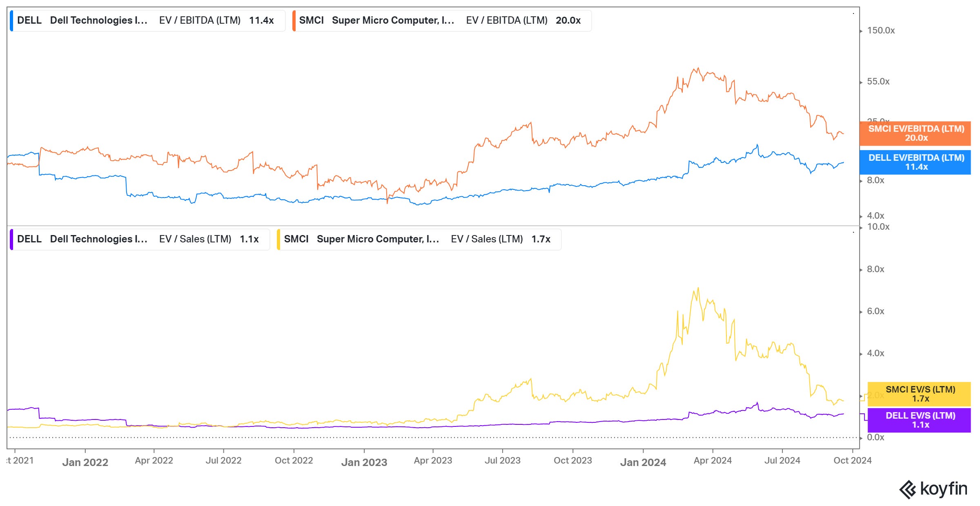Screen dimensions: 980x506
Task: Click the Oct 2023 date axis label
Action: pos(572,461)
